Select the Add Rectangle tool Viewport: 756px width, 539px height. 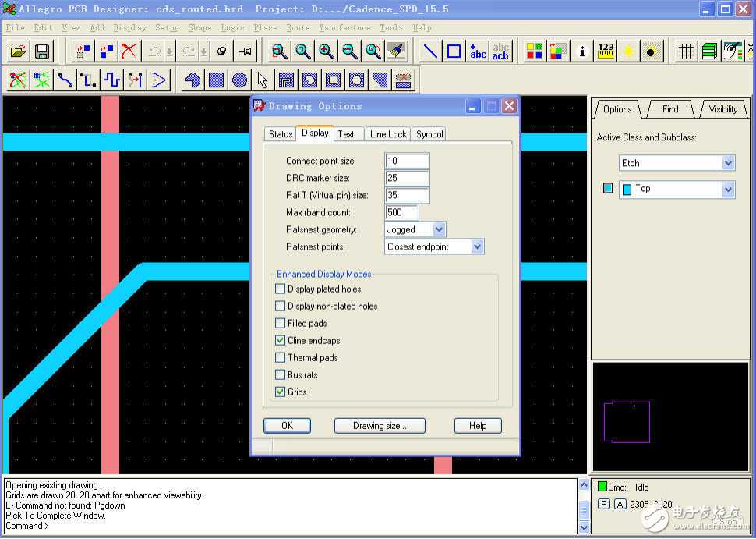click(x=454, y=51)
